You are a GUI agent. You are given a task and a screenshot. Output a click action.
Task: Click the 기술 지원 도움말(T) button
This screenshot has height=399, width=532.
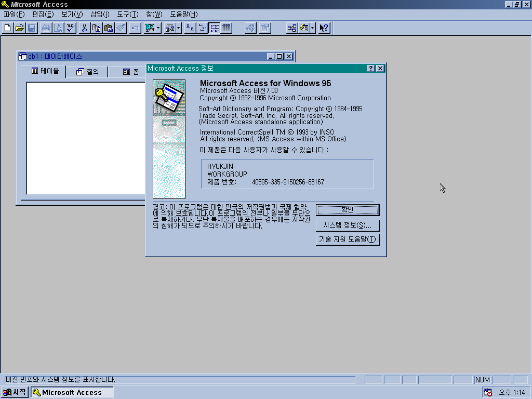tap(348, 239)
